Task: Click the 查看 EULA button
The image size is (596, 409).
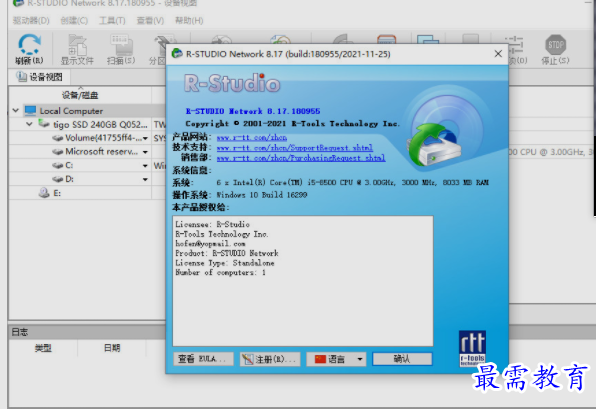Action: pyautogui.click(x=203, y=359)
